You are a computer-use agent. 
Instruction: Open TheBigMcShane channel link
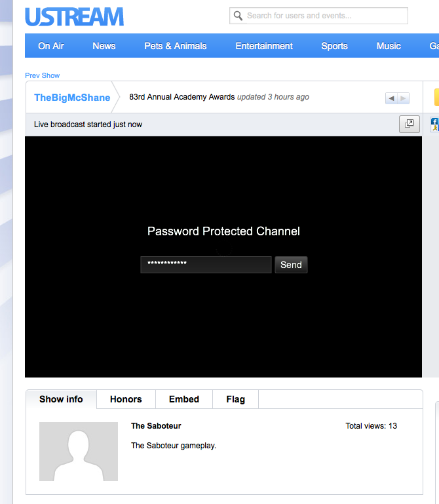[x=72, y=98]
